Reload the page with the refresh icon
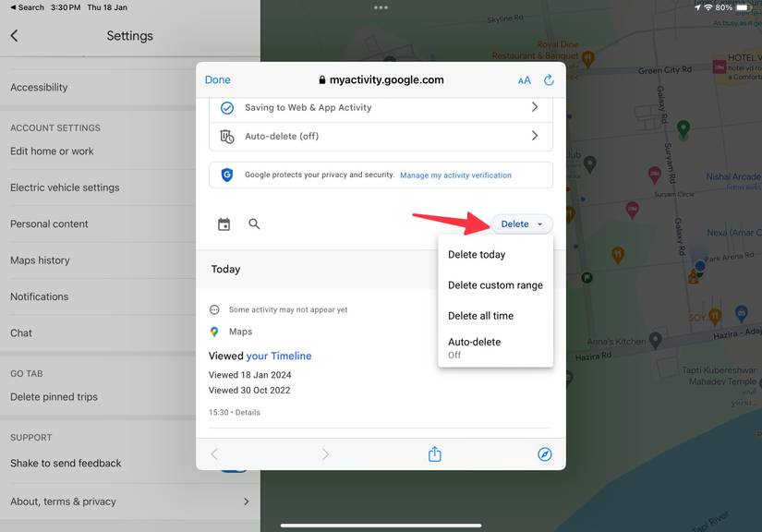Viewport: 762px width, 532px height. [x=549, y=79]
